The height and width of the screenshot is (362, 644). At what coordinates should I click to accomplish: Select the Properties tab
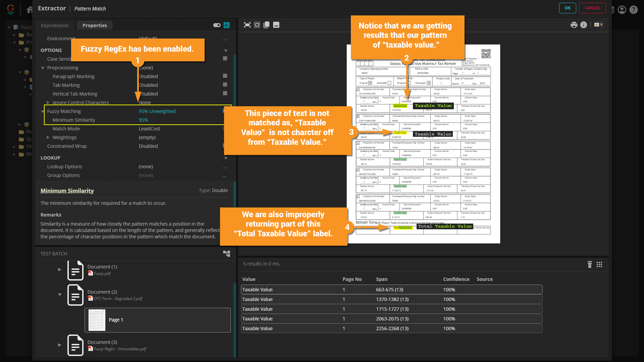[95, 25]
